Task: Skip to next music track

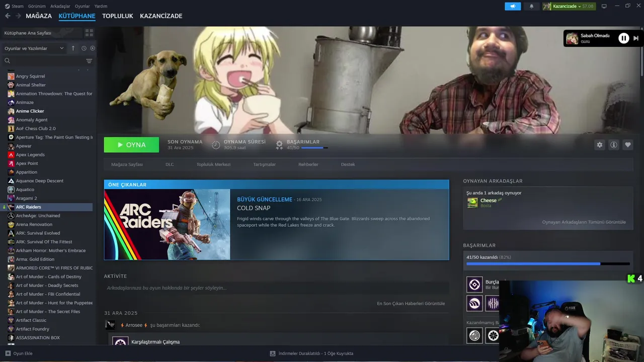Action: [636, 38]
